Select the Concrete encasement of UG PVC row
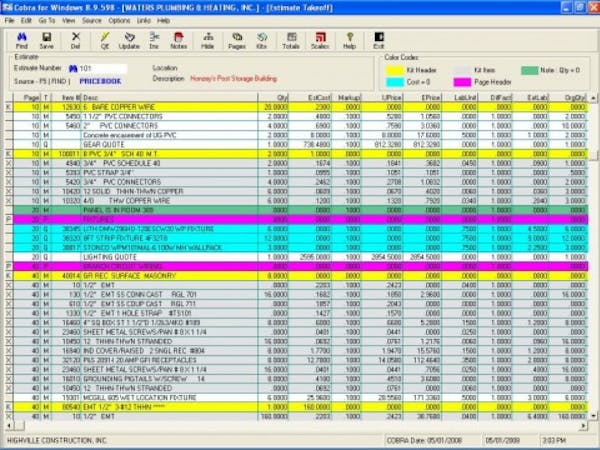Image resolution: width=600 pixels, height=450 pixels. click(301, 135)
